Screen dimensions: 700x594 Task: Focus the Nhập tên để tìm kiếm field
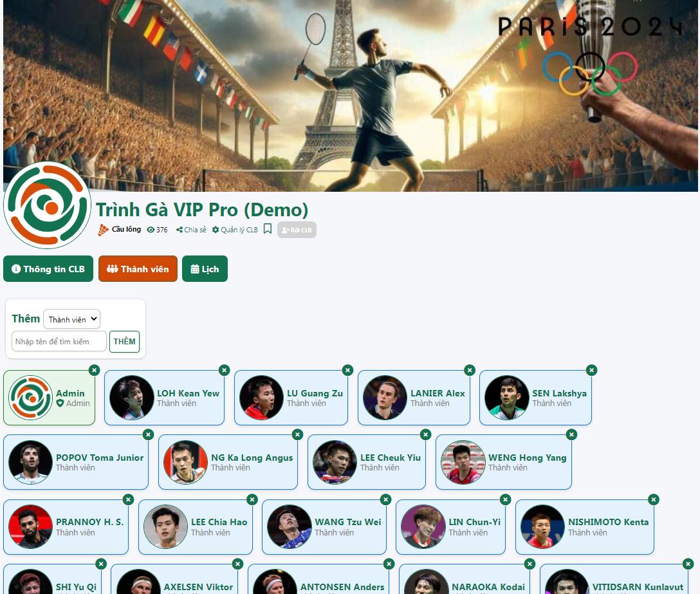click(x=59, y=342)
